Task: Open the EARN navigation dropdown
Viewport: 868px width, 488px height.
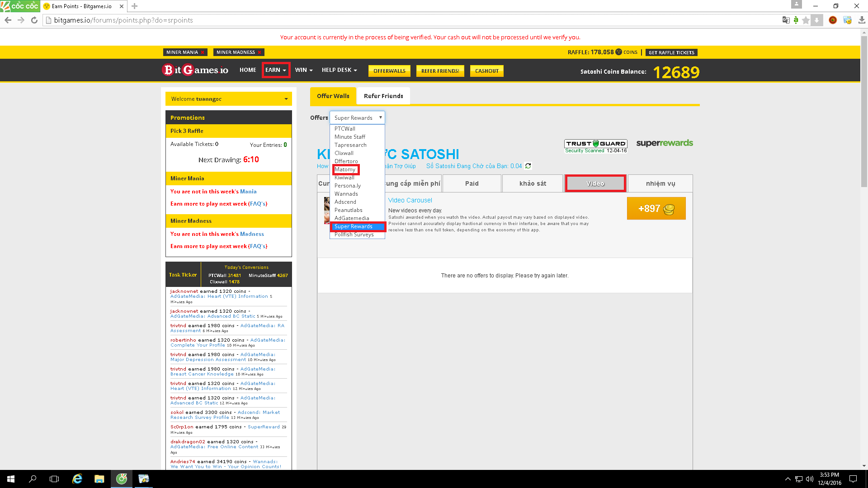Action: pyautogui.click(x=275, y=70)
